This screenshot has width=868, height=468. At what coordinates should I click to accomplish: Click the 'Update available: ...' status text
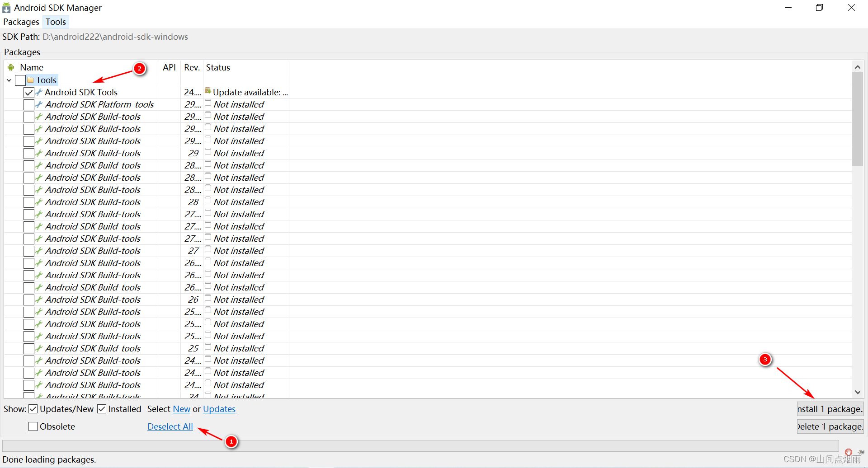tap(250, 92)
